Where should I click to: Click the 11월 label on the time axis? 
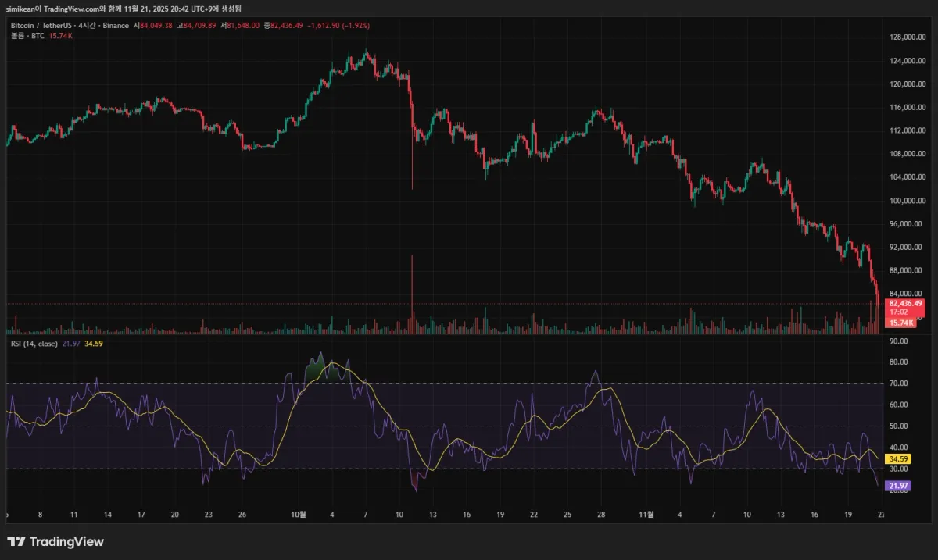(x=647, y=515)
